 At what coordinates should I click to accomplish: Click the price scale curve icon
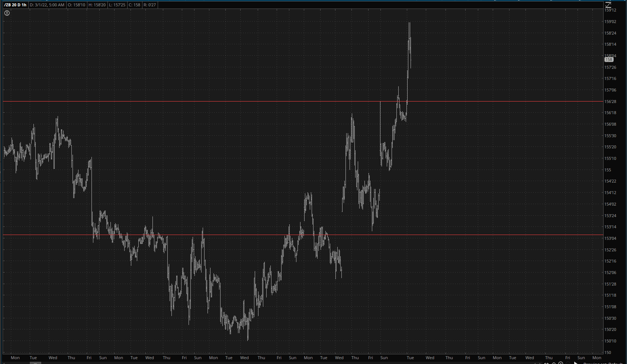(x=608, y=5)
